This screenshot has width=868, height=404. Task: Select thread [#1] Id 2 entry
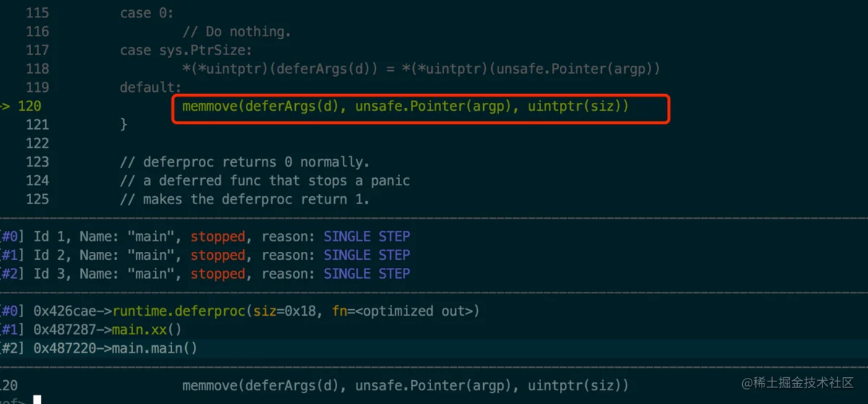point(205,255)
